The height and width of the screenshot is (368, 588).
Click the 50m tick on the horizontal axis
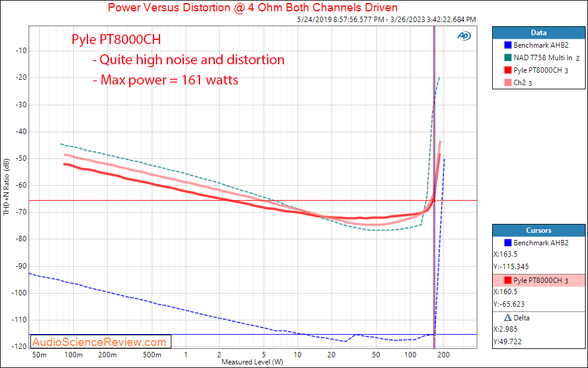tap(39, 355)
